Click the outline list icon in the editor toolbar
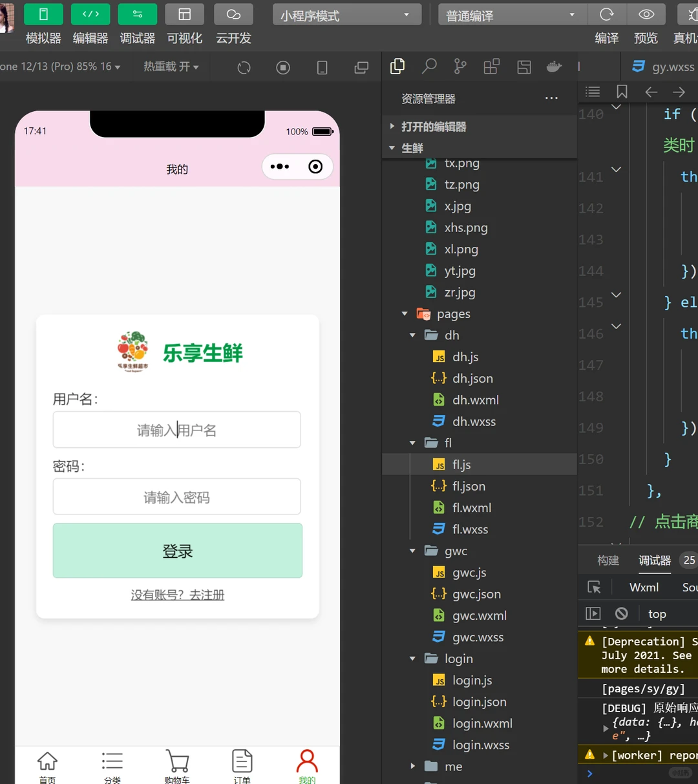 click(x=593, y=92)
